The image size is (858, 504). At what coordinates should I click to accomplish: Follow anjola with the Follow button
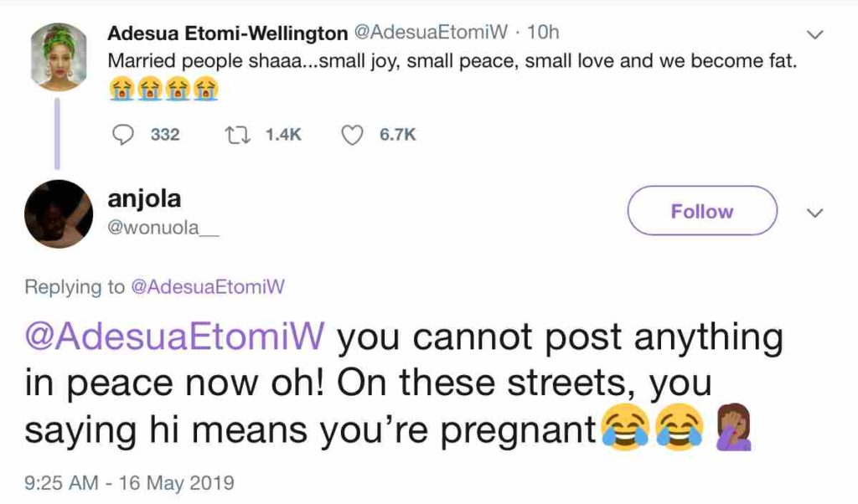tap(701, 212)
